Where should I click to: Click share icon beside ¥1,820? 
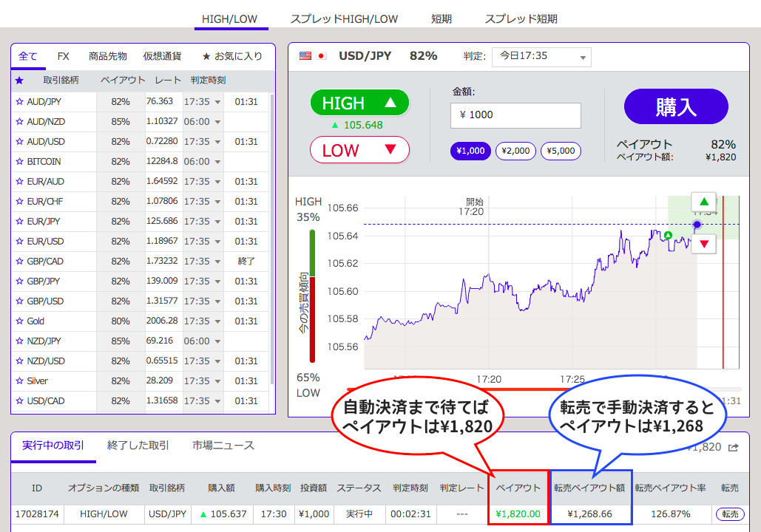coord(734,447)
